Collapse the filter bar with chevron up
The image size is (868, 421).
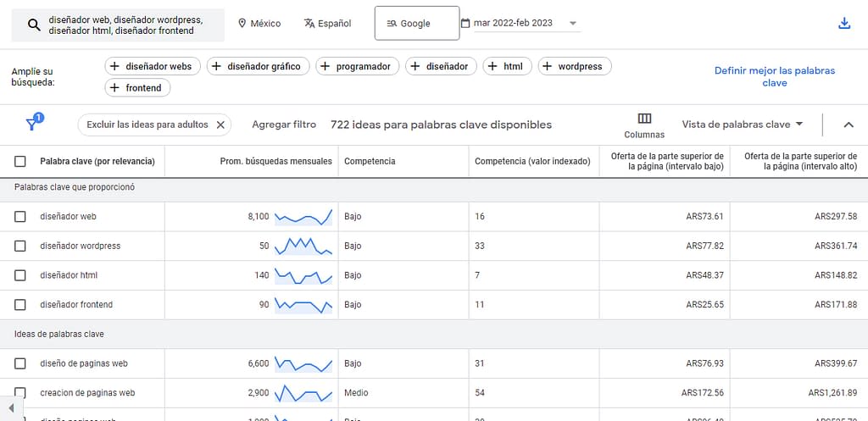coord(849,125)
